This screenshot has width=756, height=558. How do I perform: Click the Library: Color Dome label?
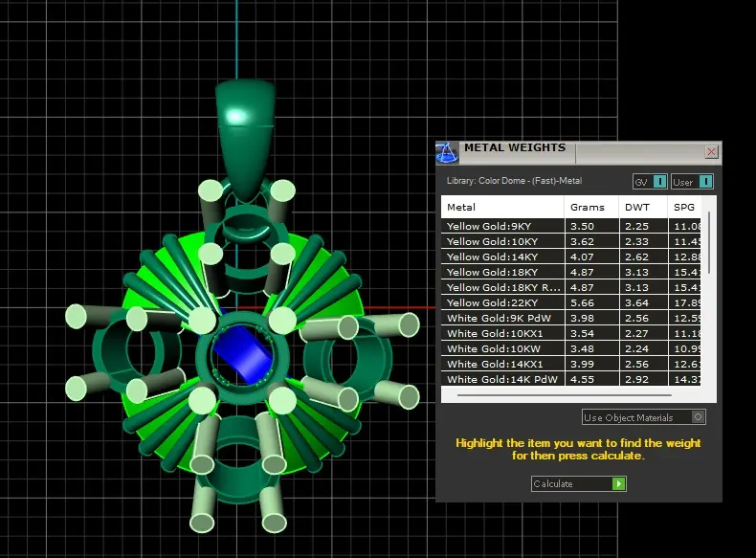coord(514,181)
